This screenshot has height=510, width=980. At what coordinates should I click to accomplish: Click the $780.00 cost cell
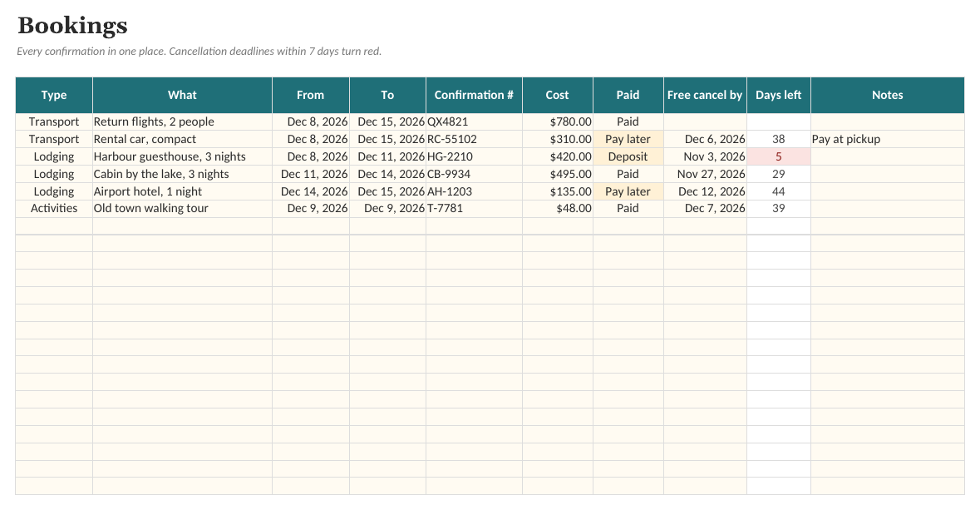coord(558,122)
